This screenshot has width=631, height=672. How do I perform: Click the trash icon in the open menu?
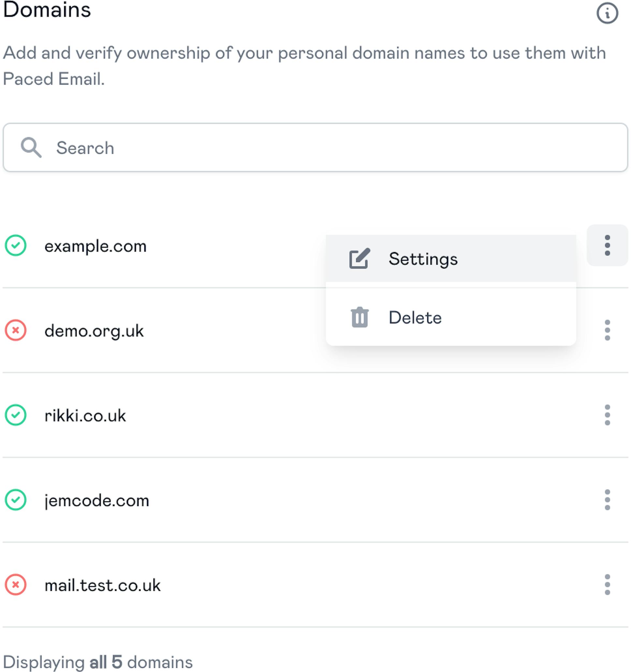360,317
